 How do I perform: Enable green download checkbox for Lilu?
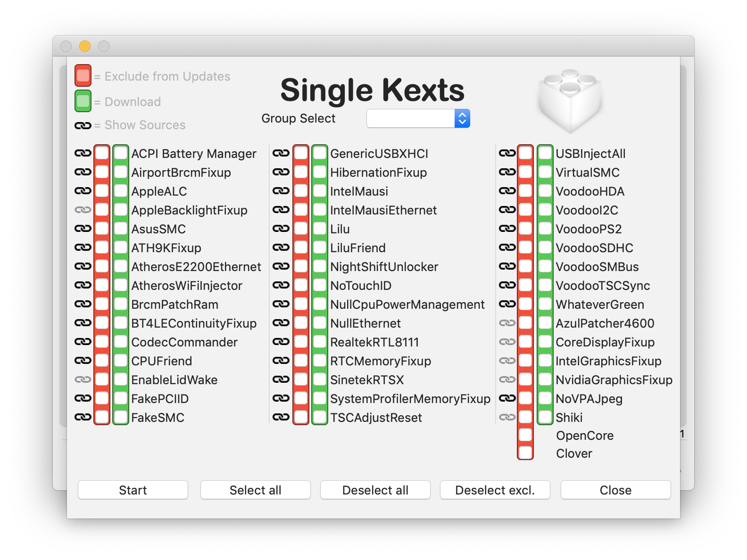[x=320, y=229]
